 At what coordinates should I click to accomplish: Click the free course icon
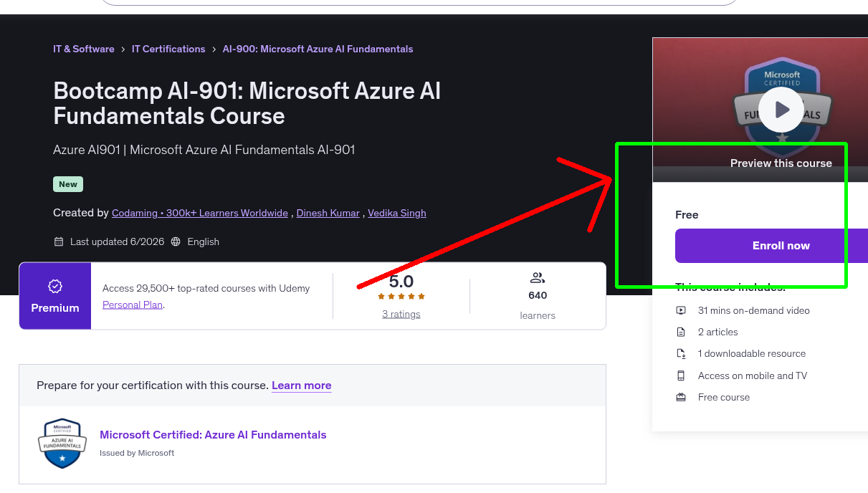681,397
